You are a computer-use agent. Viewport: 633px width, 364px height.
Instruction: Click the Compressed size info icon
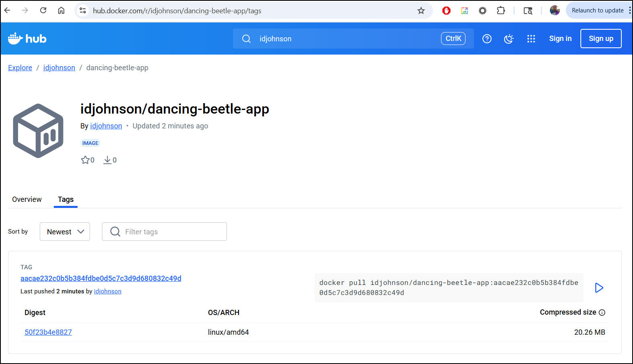[x=602, y=313]
